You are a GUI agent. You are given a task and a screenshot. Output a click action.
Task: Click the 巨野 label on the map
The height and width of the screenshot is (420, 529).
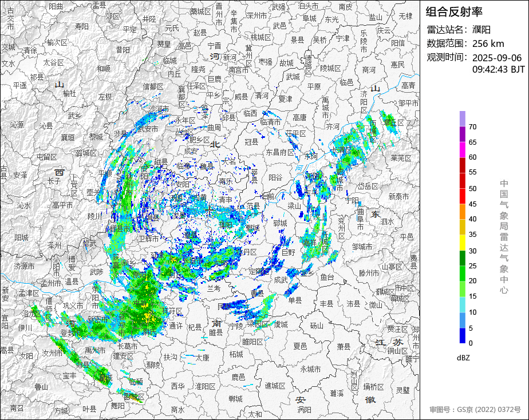[x=288, y=252]
